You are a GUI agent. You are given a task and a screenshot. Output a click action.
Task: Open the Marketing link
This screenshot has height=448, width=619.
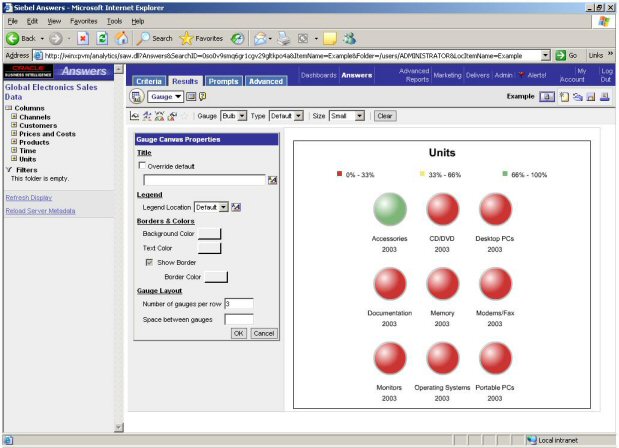coord(448,75)
